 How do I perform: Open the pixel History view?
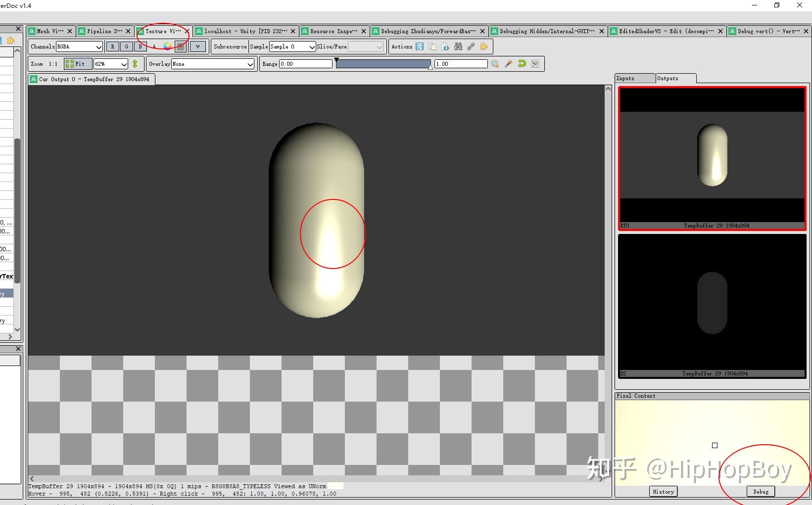663,491
